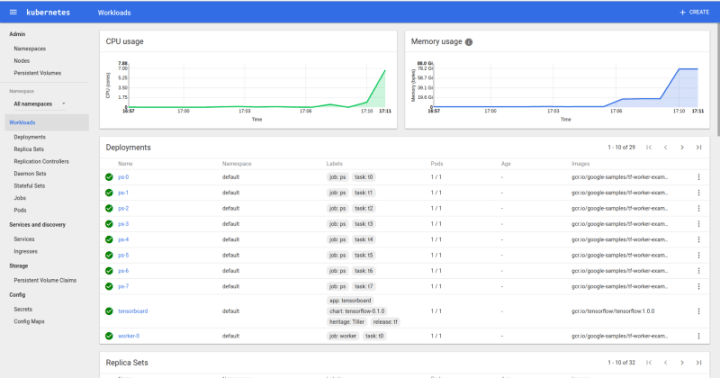The height and width of the screenshot is (378, 720).
Task: Click the job: ps label chip of ps-1
Action: [x=338, y=192]
